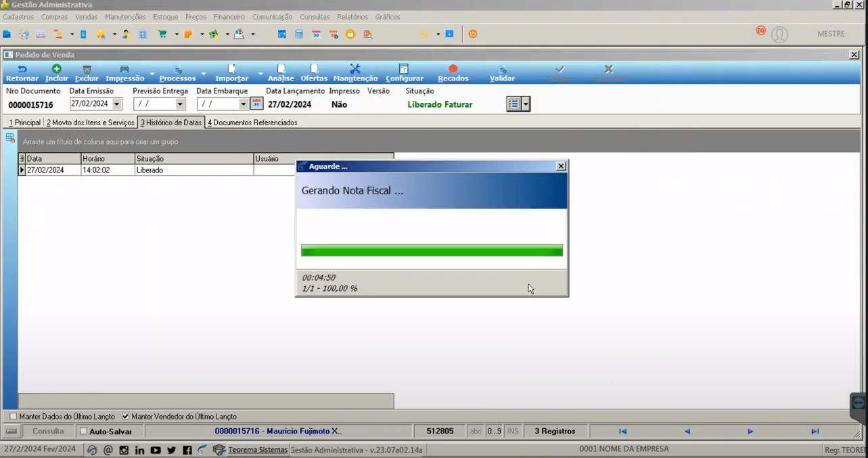
Task: Uncheck Manter Vendedor do Último Lançto
Action: [x=125, y=417]
